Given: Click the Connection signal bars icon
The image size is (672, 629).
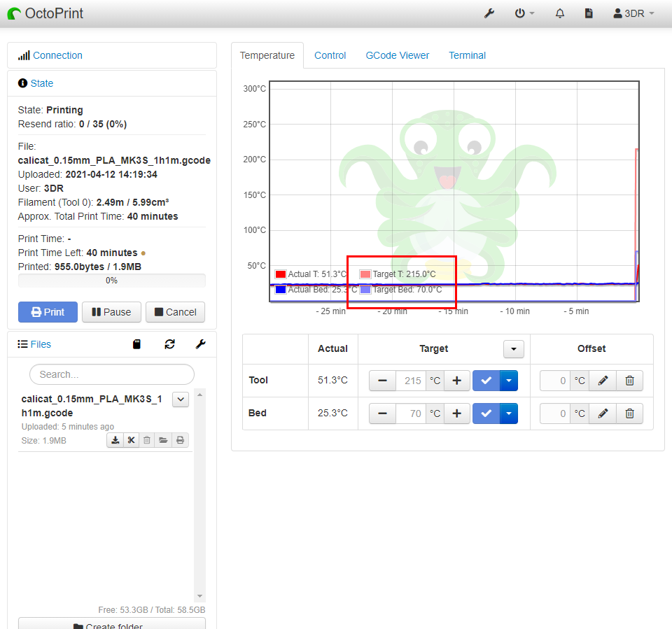Looking at the screenshot, I should [x=24, y=55].
